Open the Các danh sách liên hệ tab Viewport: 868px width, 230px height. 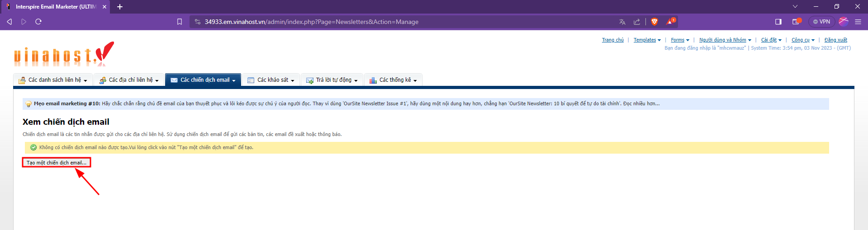pos(53,80)
